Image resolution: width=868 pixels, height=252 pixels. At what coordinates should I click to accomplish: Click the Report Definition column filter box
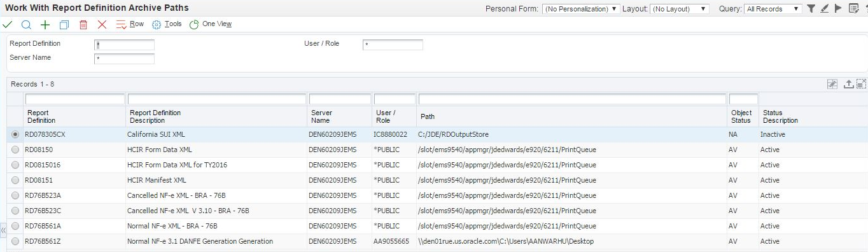click(75, 99)
